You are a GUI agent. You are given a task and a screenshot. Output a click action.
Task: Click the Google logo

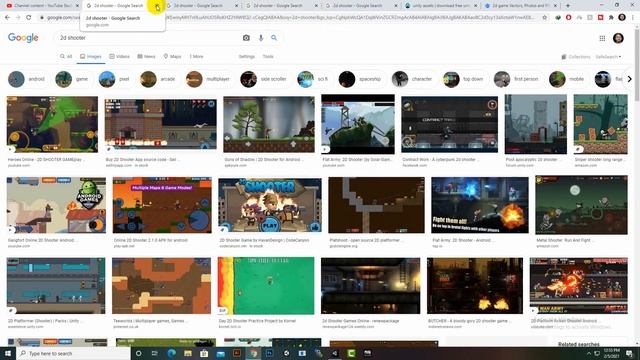[23, 38]
